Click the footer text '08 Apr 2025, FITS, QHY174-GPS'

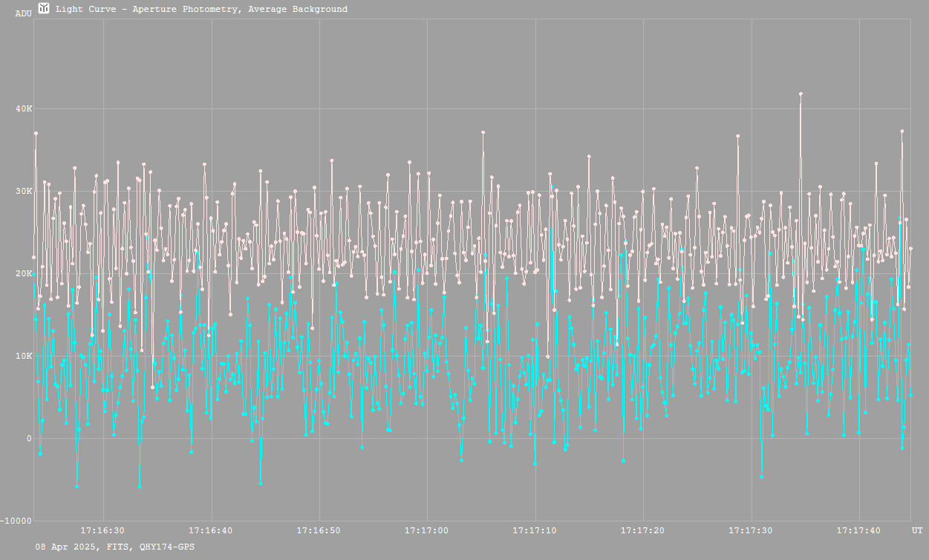[115, 547]
